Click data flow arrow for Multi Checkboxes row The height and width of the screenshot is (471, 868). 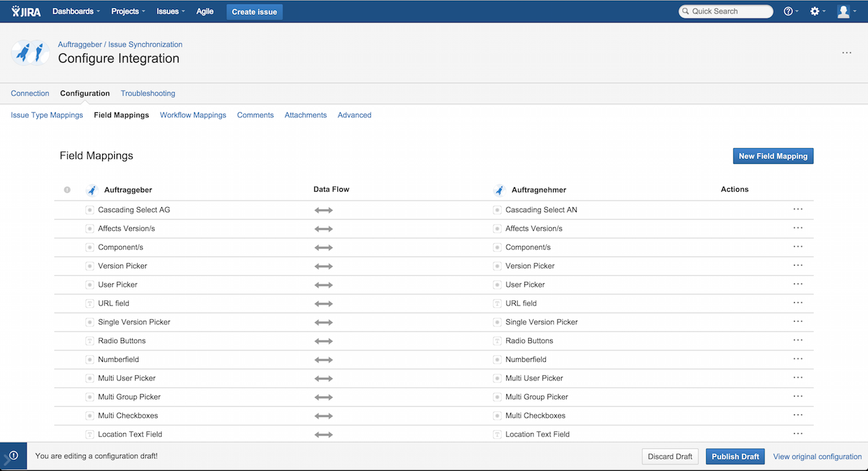324,416
